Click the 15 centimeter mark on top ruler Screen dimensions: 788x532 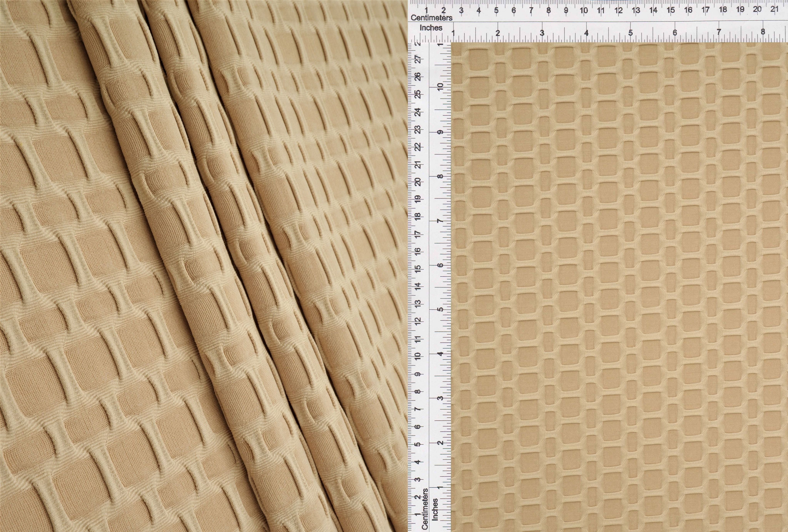point(671,10)
